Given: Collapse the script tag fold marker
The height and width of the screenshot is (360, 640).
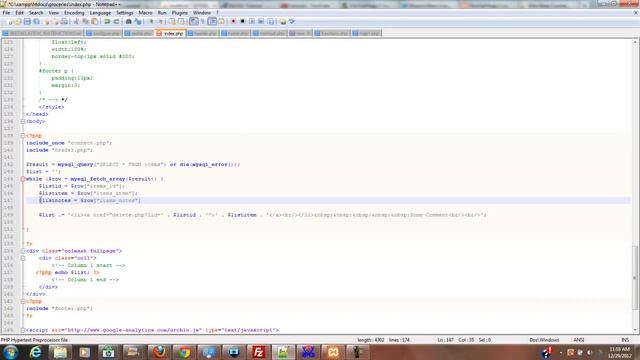Looking at the screenshot, I should tap(23, 330).
